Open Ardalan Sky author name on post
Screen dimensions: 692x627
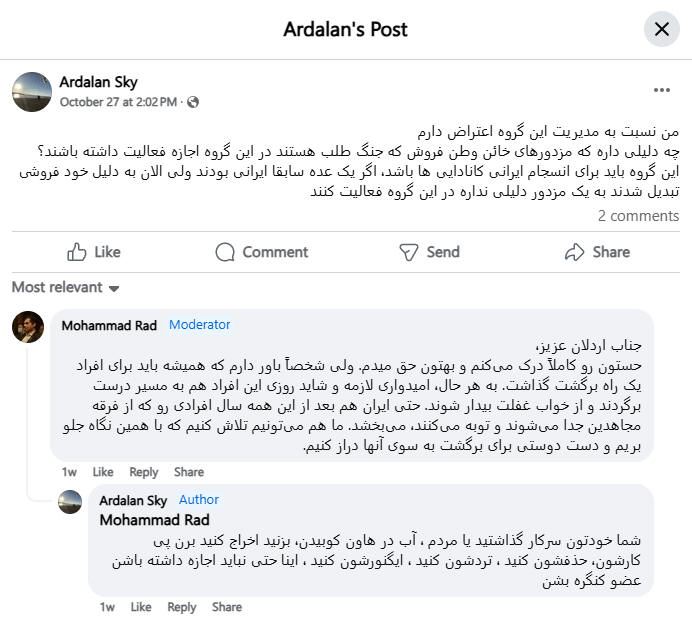coord(98,82)
